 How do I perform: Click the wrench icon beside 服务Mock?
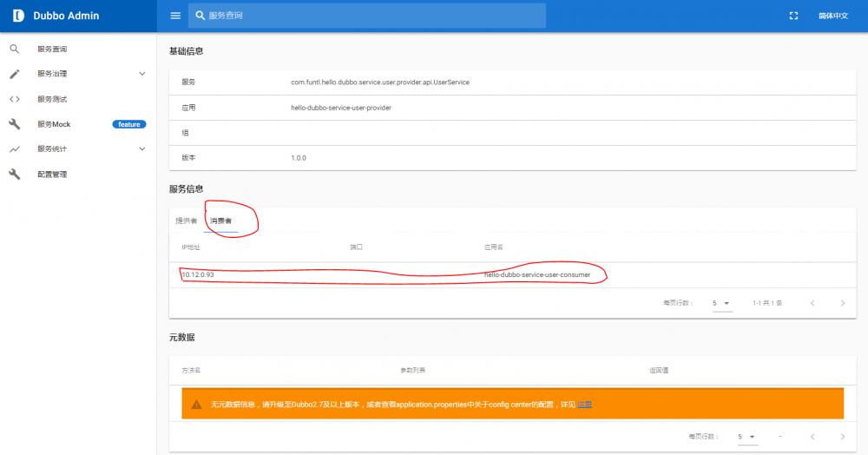point(15,124)
